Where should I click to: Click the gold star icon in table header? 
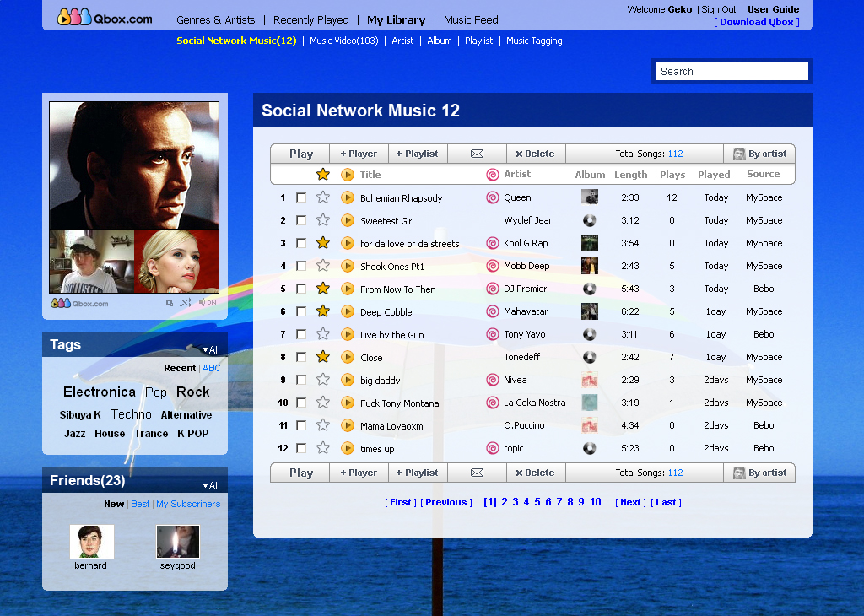point(323,175)
